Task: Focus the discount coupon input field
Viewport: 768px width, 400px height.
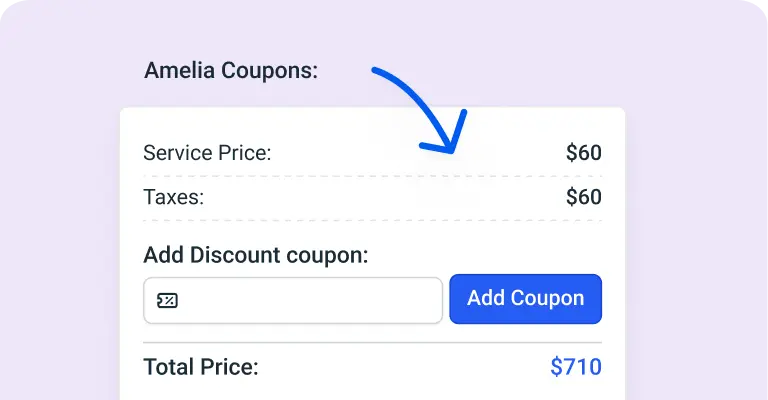Action: 293,300
